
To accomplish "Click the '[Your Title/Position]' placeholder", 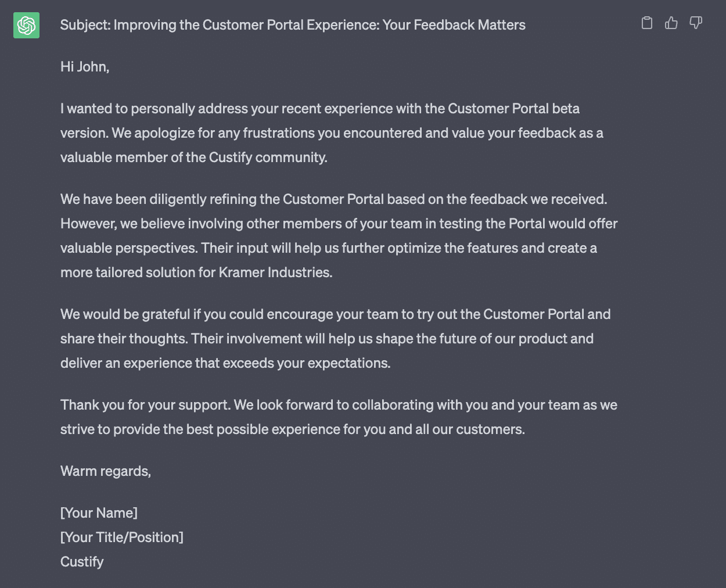I will [122, 537].
